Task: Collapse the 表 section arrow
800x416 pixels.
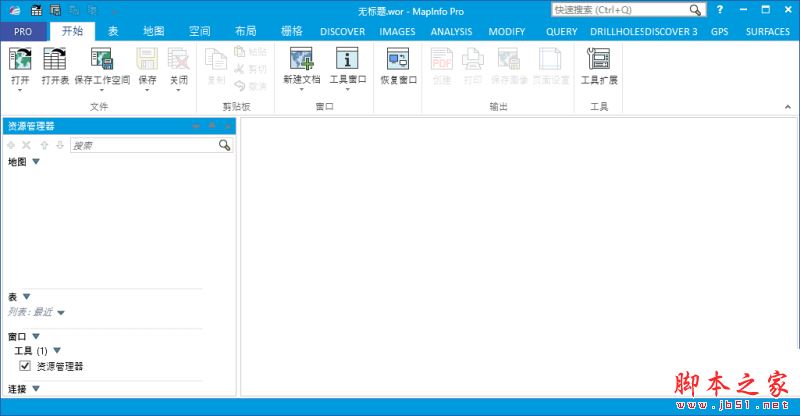Action: (27, 297)
